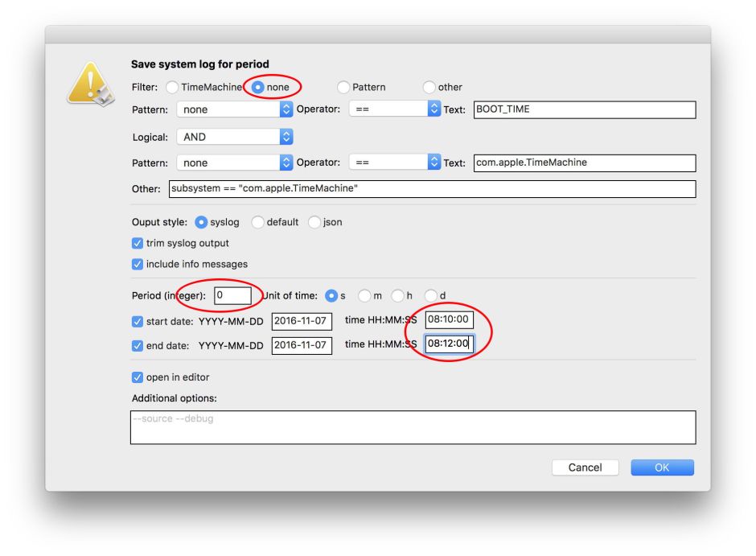Click the com.apple.TimeMachine text field

pos(584,163)
